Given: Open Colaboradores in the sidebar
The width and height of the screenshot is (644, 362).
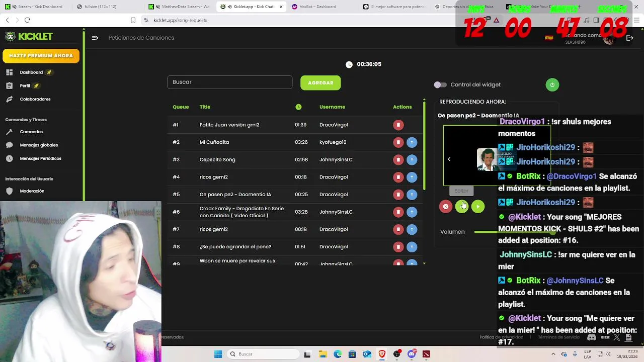Looking at the screenshot, I should tap(35, 99).
